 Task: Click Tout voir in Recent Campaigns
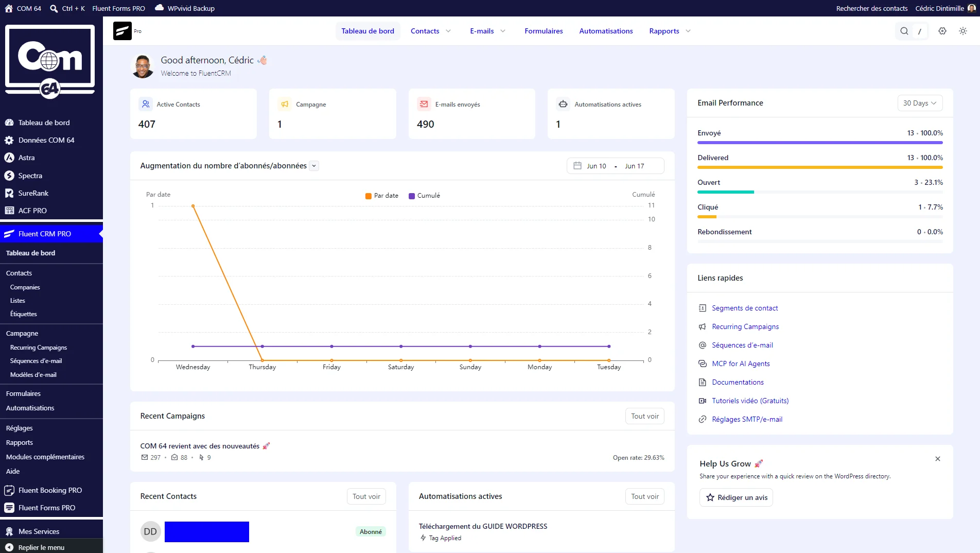point(645,416)
